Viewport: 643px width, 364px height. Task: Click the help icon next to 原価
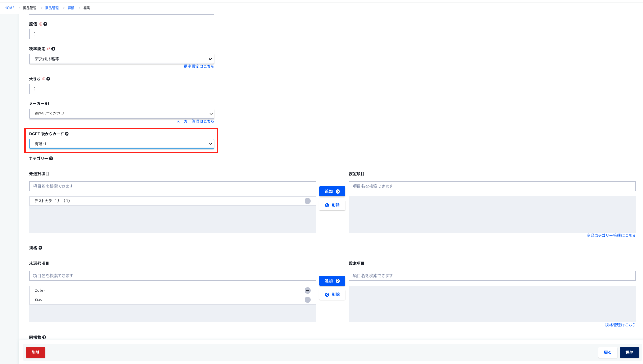[45, 24]
